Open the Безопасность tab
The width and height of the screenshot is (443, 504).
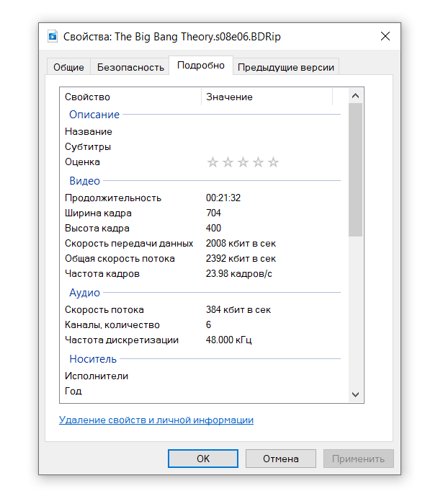pyautogui.click(x=130, y=67)
